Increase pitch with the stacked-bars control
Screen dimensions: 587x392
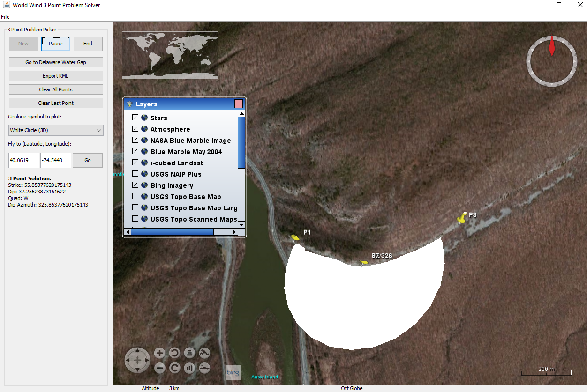(189, 353)
